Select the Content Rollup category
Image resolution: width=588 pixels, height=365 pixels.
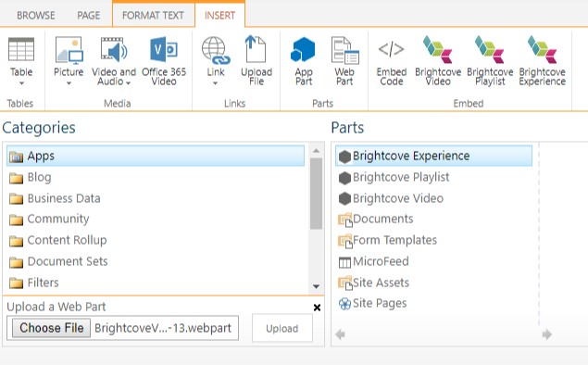[67, 240]
